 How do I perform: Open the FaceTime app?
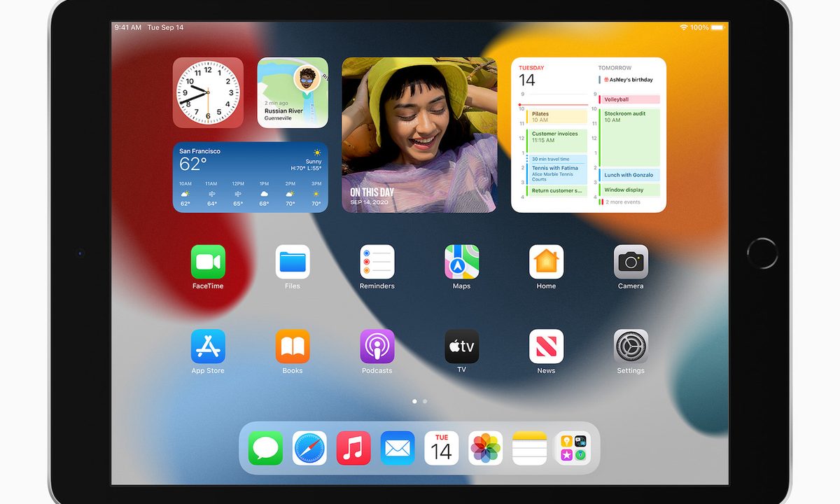click(x=208, y=262)
